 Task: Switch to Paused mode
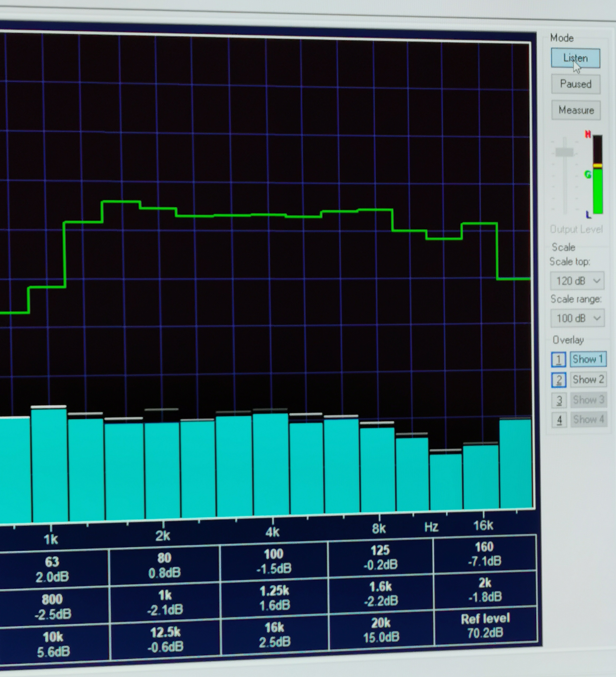coord(575,84)
